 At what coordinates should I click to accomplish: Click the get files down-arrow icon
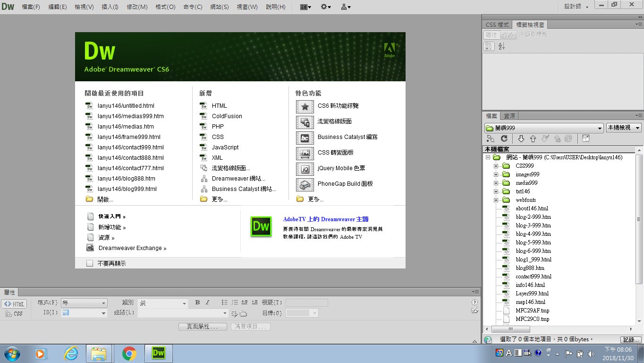521,138
